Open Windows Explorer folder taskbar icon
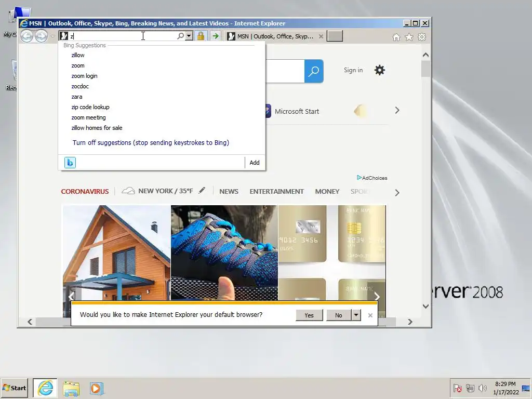The image size is (532, 399). [x=71, y=389]
